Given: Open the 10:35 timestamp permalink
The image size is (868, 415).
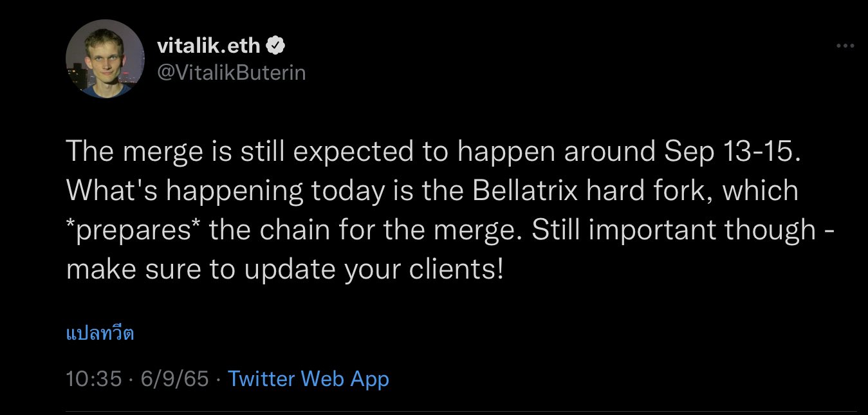Looking at the screenshot, I should (94, 378).
